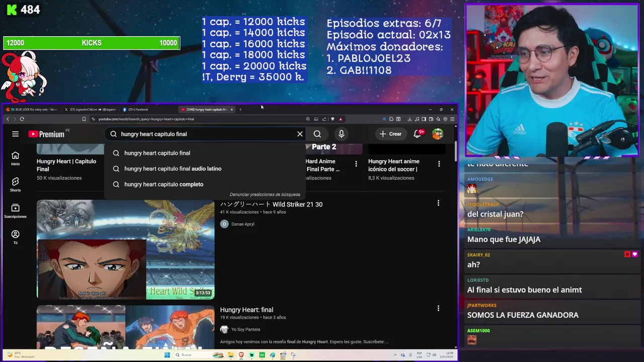Open the Windows Start button
Screen dimensions: 644x362
click(167, 355)
